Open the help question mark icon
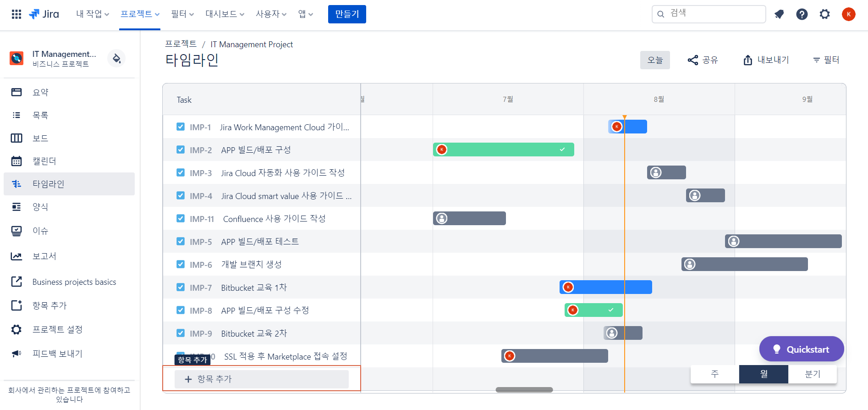Image resolution: width=868 pixels, height=410 pixels. click(802, 14)
